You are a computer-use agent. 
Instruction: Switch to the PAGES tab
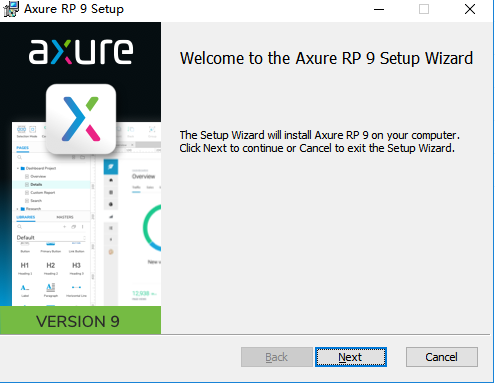23,148
